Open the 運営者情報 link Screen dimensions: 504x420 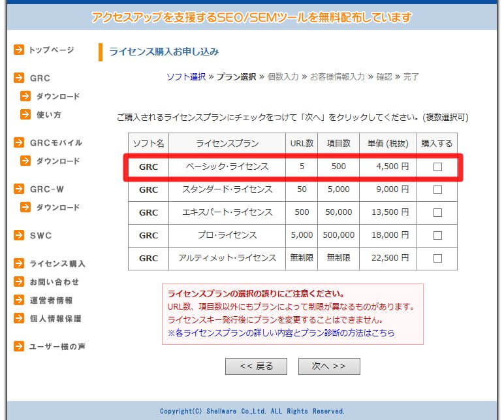pos(51,300)
